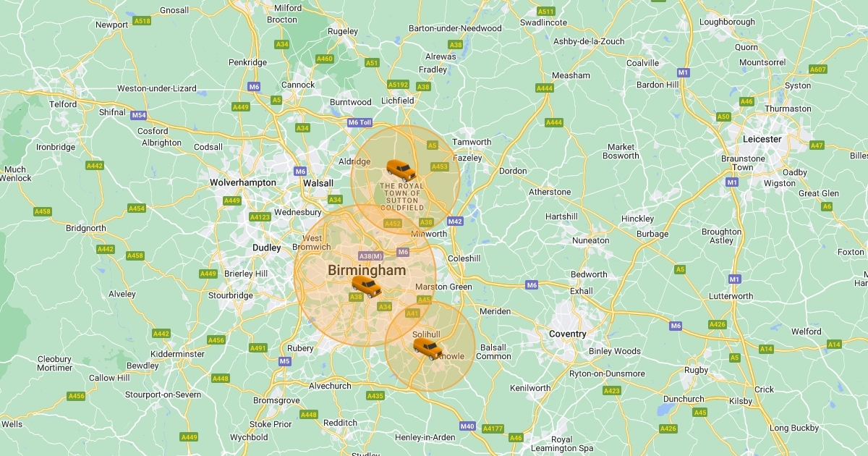
Task: Select the Coventry city label
Action: pos(567,334)
